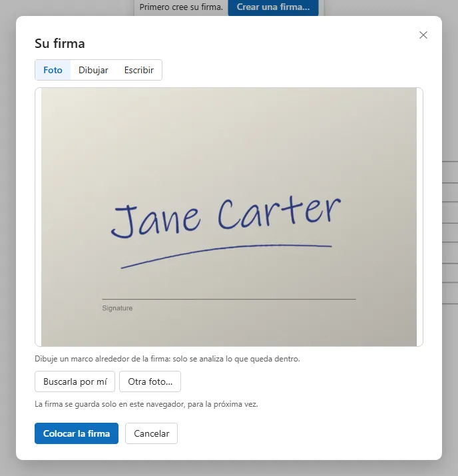Click the Jane Carter signature photo

pos(229,217)
